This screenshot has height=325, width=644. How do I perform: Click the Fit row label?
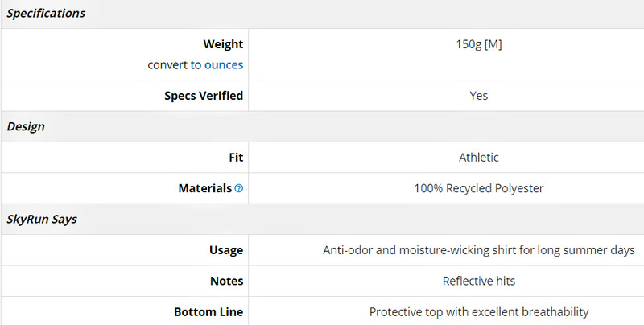236,158
